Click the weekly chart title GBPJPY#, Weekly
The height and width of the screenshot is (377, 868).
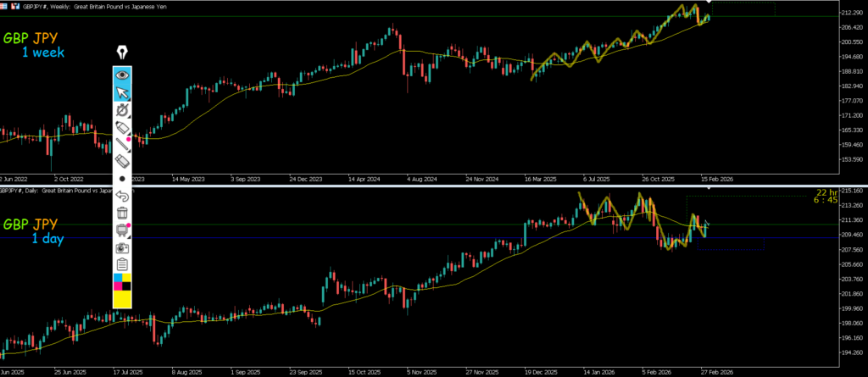(x=61, y=5)
